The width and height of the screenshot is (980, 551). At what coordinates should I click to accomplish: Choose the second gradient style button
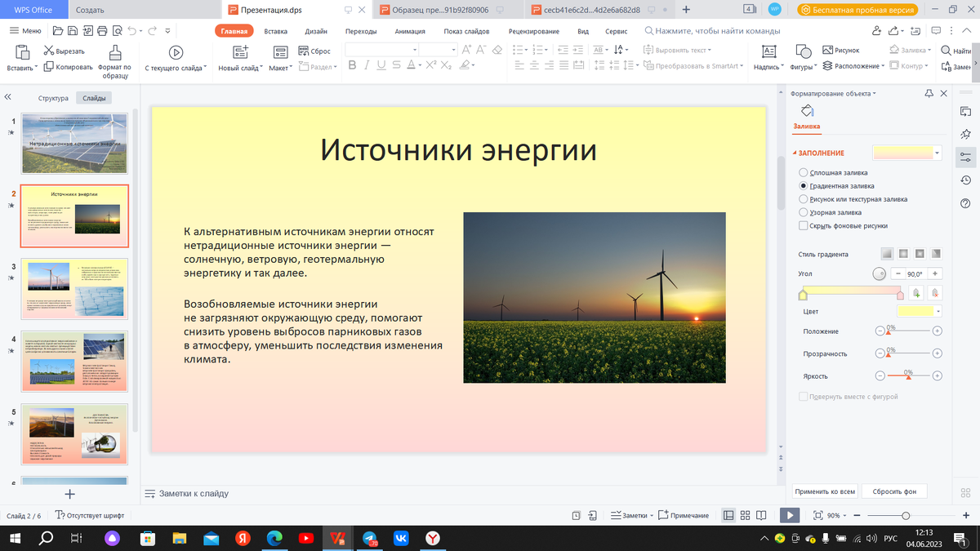904,254
